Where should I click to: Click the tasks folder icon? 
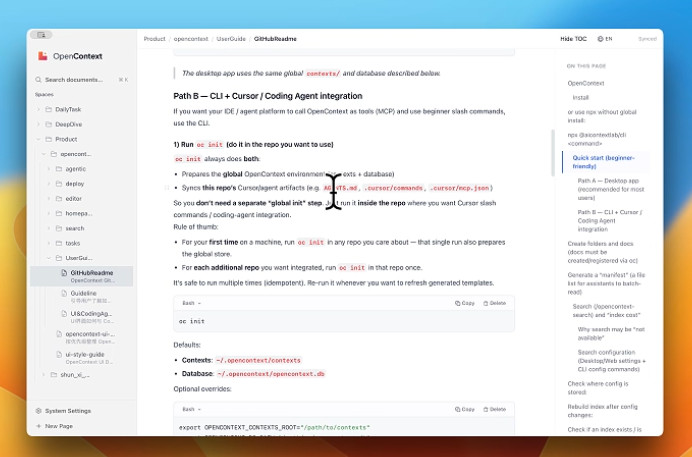click(59, 243)
